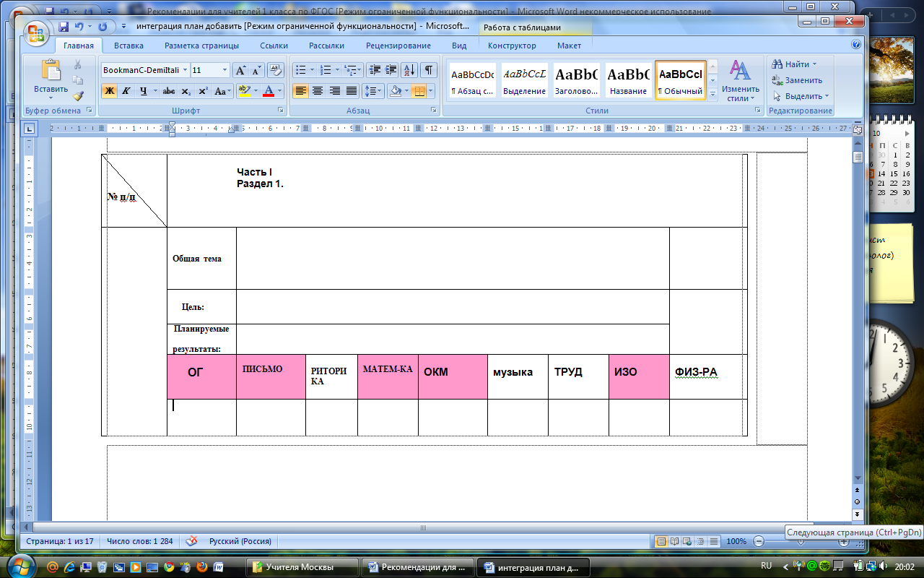
Task: Expand the styles gallery more arrow
Action: pos(713,94)
